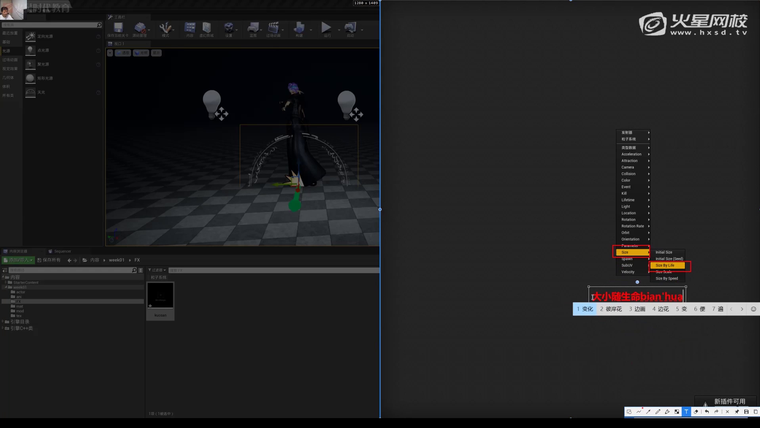Click Save All in content browser

(50, 260)
